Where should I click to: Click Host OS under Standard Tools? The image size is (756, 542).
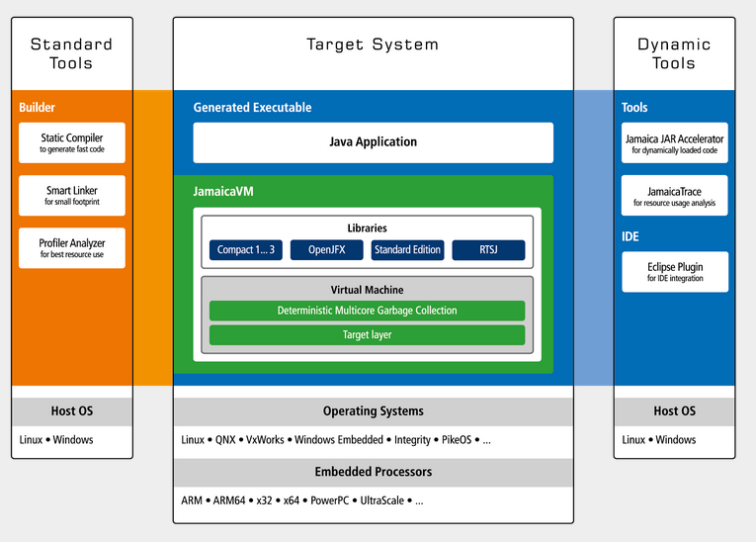[x=72, y=411]
